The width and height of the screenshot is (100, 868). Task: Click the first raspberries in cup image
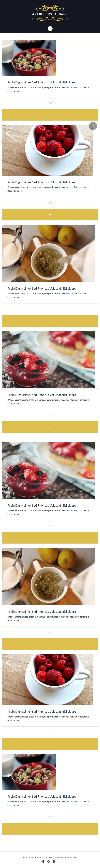point(47,150)
